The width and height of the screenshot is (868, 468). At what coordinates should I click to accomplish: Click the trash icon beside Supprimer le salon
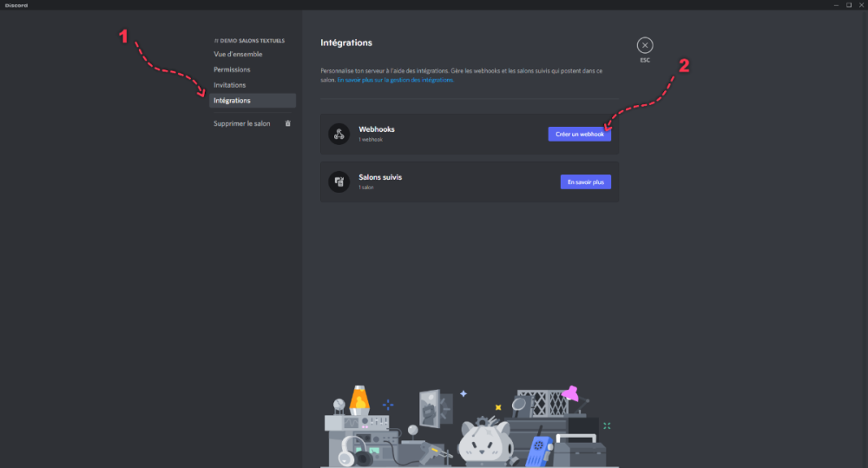click(x=288, y=123)
